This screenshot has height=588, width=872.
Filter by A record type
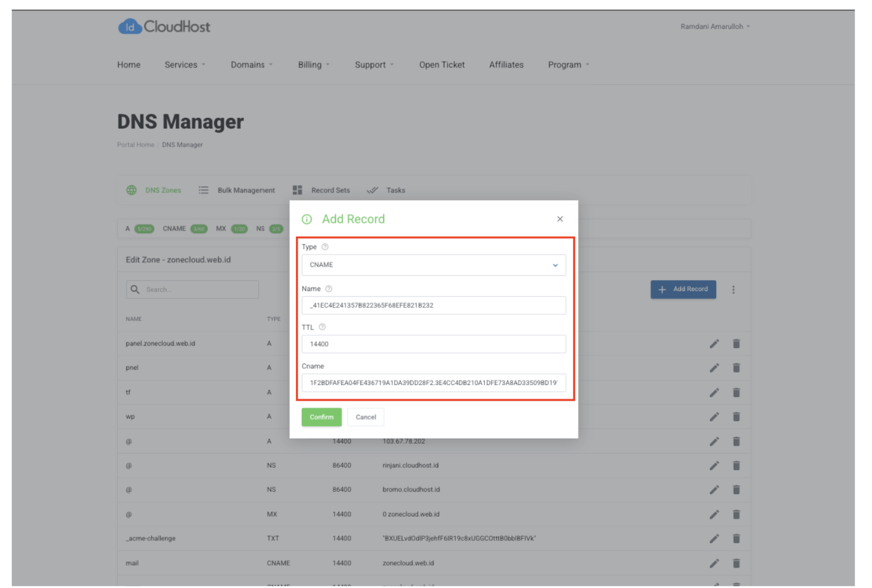click(139, 229)
